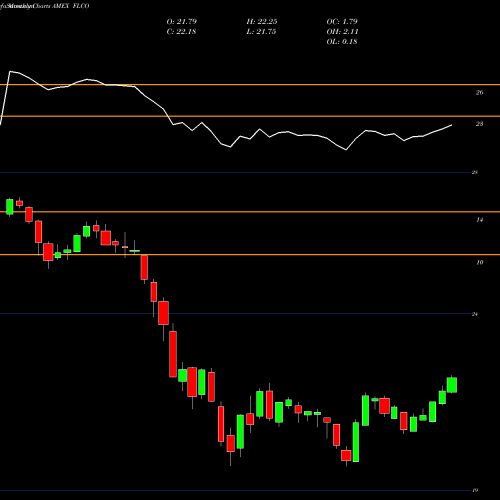
Task: Click the open price "O: 21.79"
Action: point(182,22)
